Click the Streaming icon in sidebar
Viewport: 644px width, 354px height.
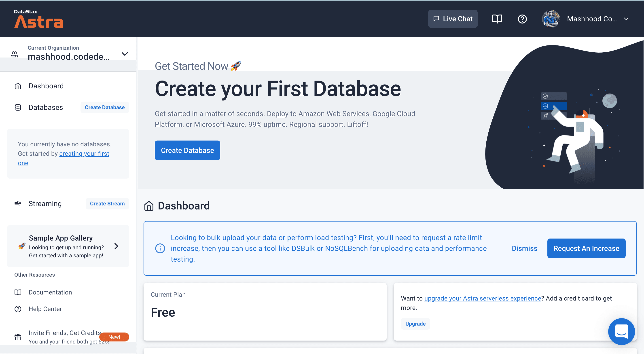click(18, 204)
